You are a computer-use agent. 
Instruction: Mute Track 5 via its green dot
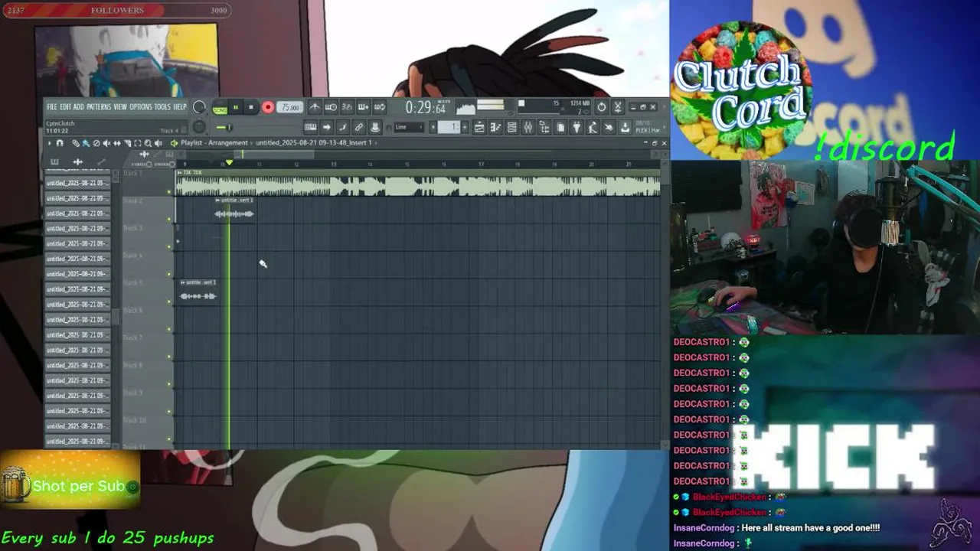tap(169, 302)
